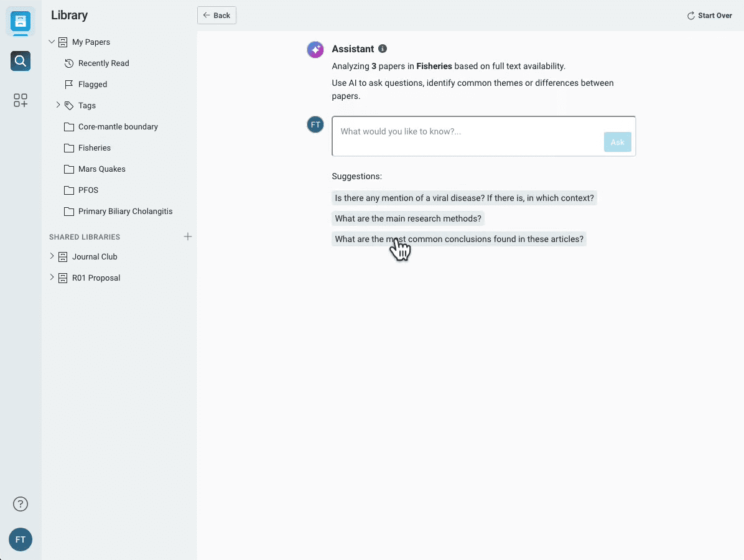This screenshot has height=560, width=744.
Task: Expand the Journal Club shared library
Action: (x=52, y=256)
